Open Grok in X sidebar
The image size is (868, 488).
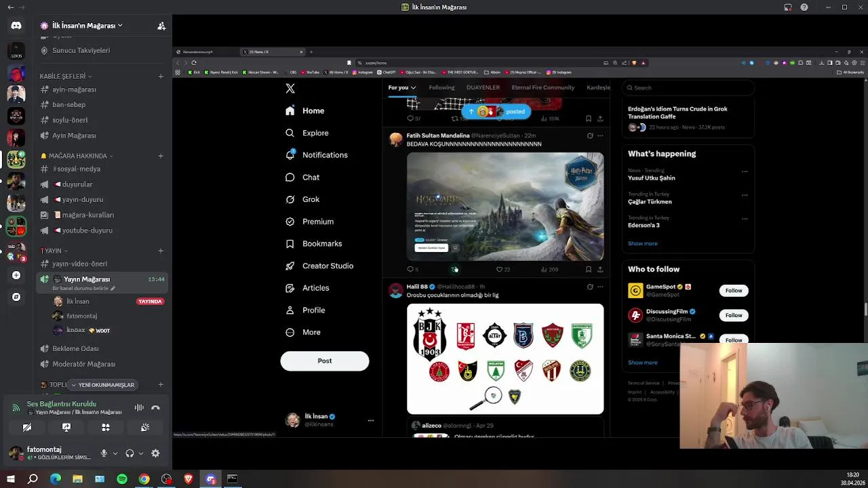pos(302,199)
